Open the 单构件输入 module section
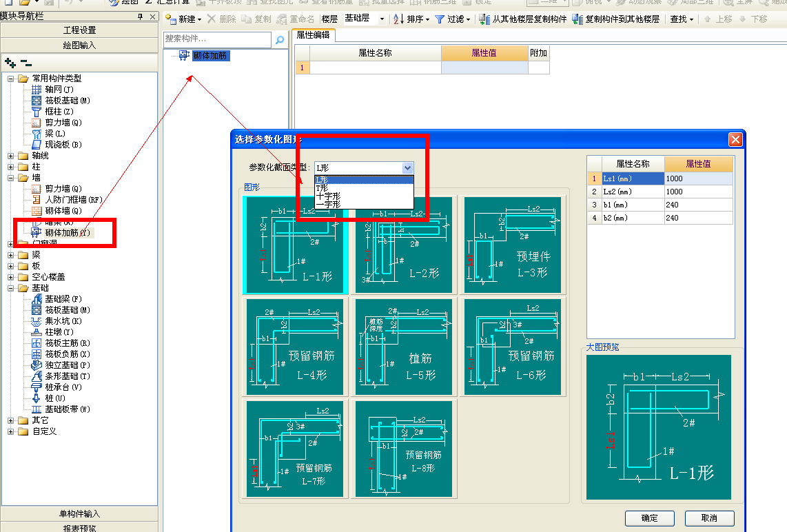The image size is (787, 532). tap(79, 514)
